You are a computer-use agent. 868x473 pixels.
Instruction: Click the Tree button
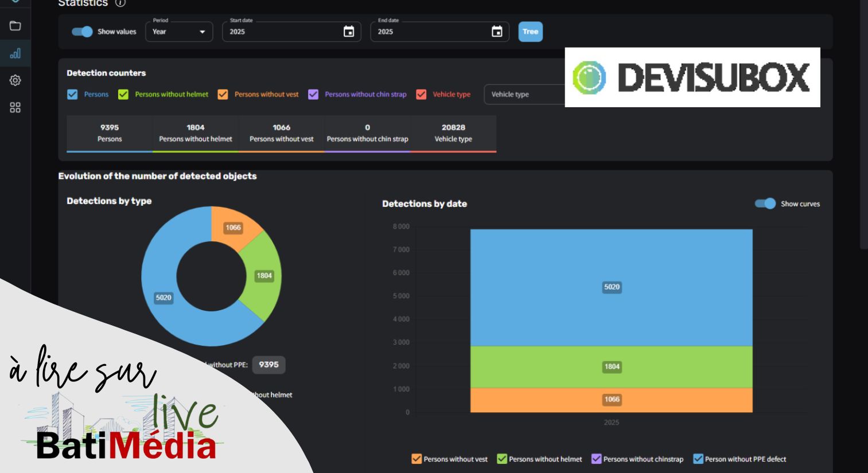531,32
